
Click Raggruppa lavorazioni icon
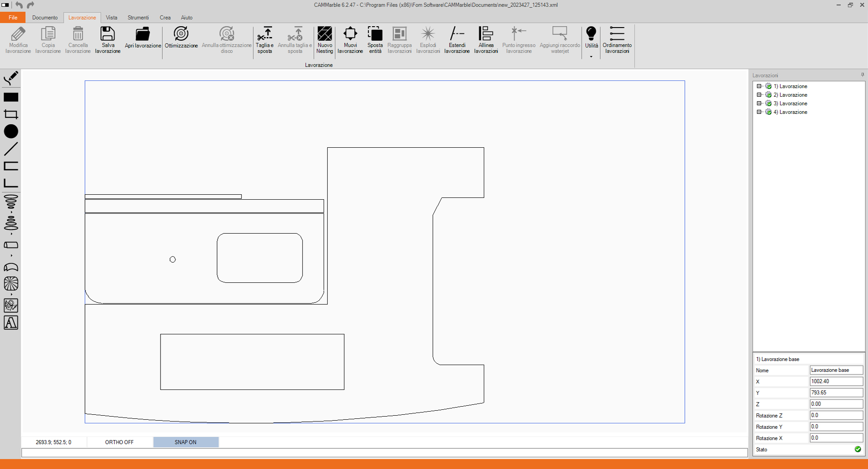tap(400, 34)
